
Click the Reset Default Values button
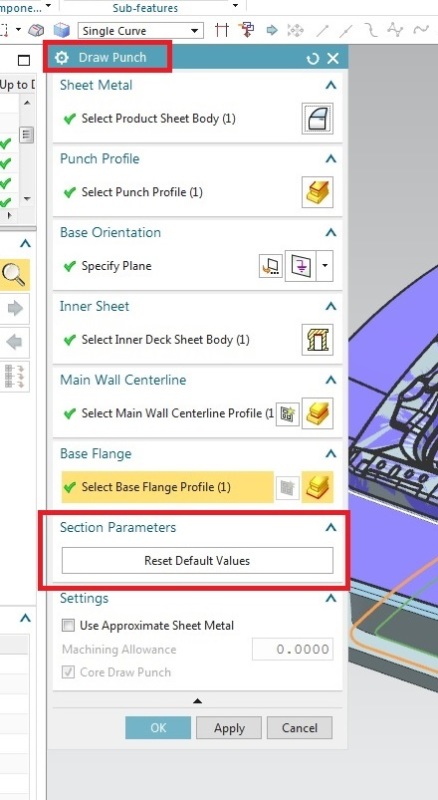(197, 561)
